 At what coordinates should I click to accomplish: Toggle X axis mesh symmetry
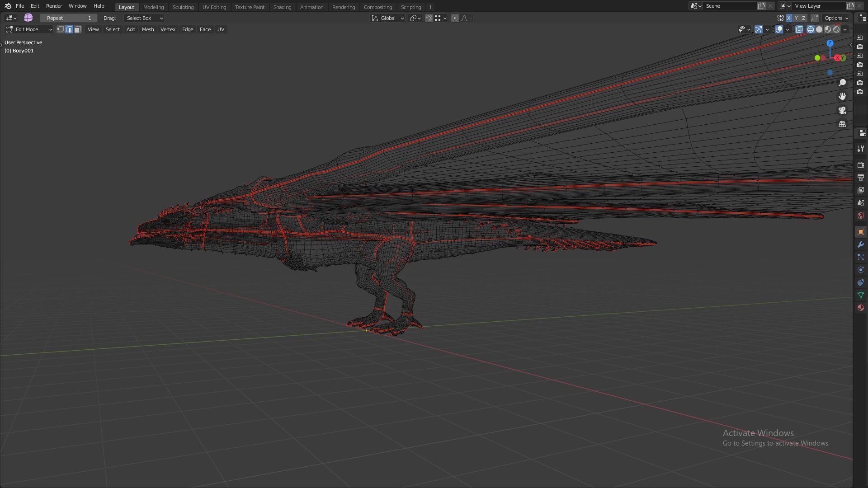789,18
